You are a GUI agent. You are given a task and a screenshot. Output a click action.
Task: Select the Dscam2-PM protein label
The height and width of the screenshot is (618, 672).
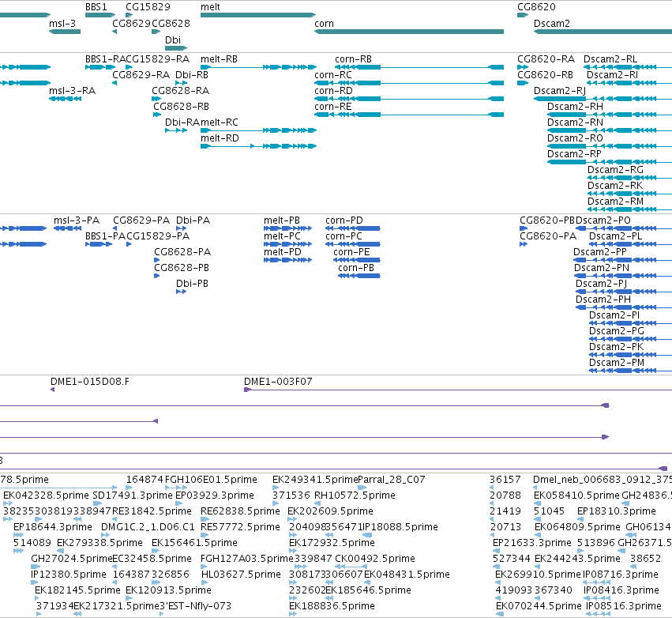(x=617, y=363)
